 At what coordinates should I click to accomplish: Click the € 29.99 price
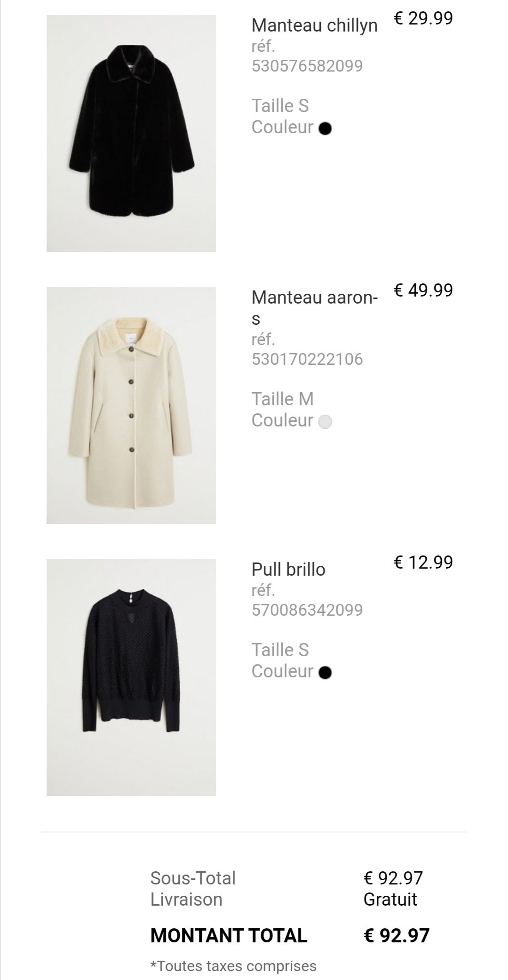[x=423, y=18]
